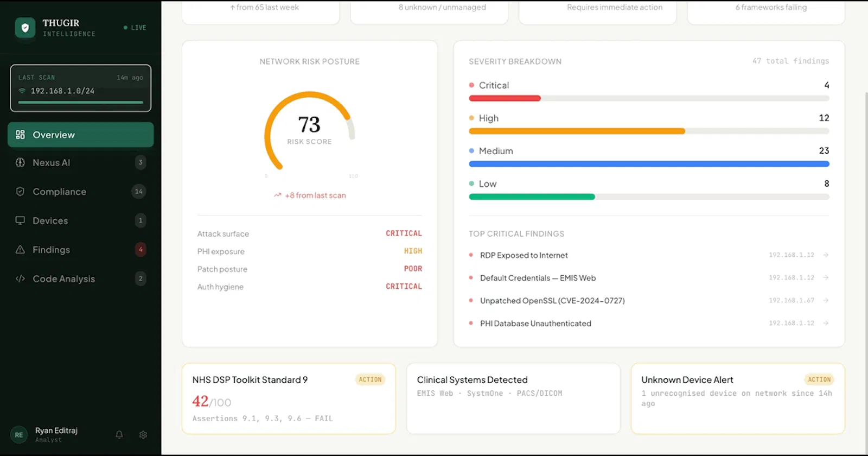Screen dimensions: 868x456
Task: Open notifications bell icon
Action: [119, 434]
